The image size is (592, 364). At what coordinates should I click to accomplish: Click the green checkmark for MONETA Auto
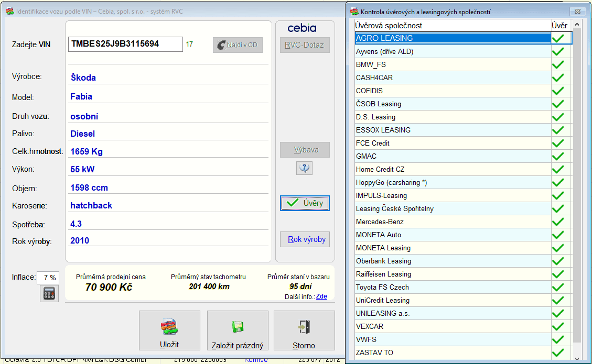(x=558, y=235)
